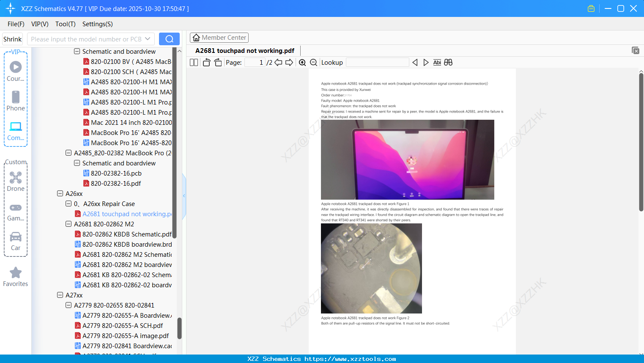Find previous lookup match

click(415, 63)
